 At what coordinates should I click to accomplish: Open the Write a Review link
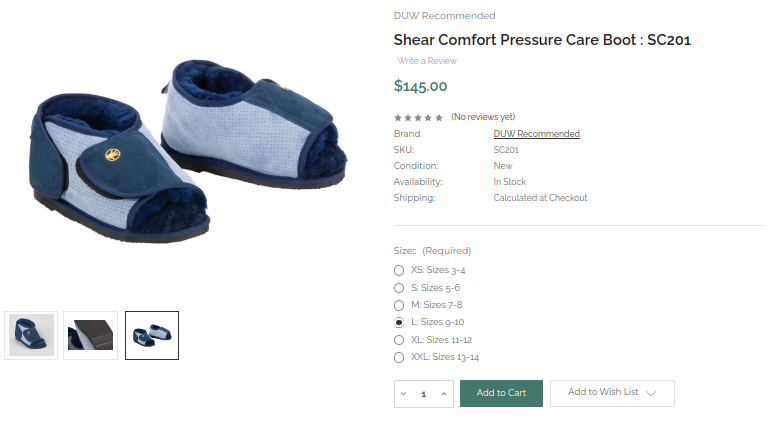[x=427, y=61]
